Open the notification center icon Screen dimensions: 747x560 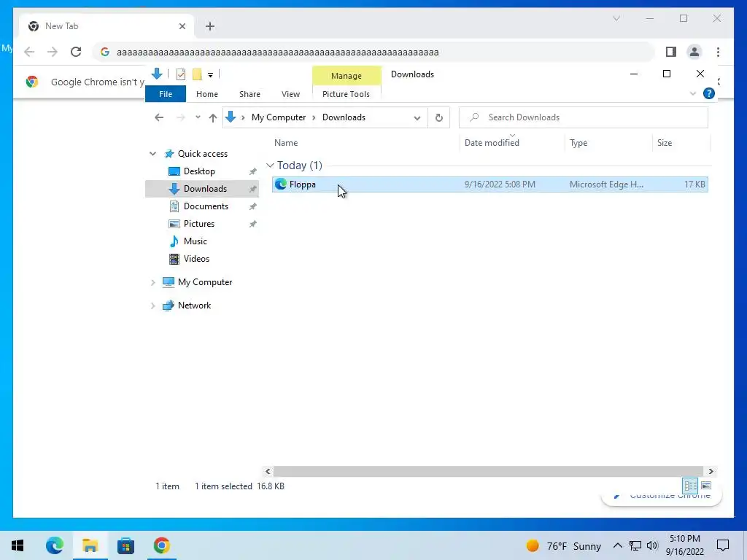pyautogui.click(x=723, y=545)
